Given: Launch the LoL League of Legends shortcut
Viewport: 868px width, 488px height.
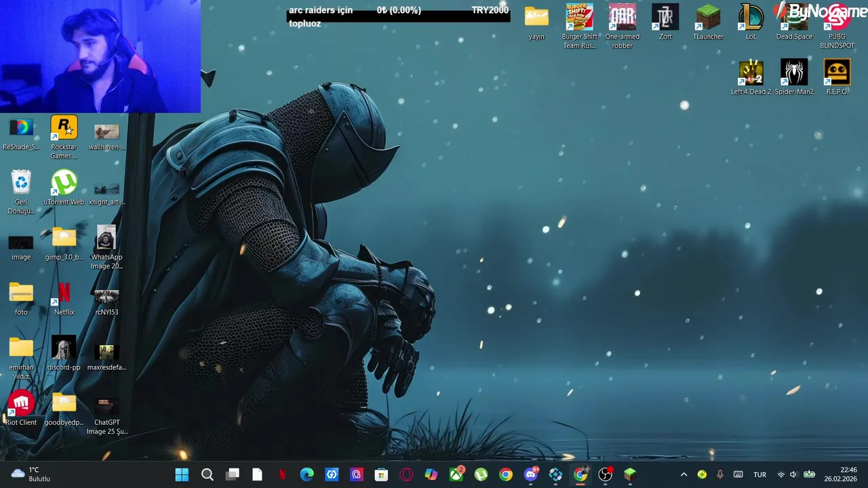Looking at the screenshot, I should click(751, 22).
